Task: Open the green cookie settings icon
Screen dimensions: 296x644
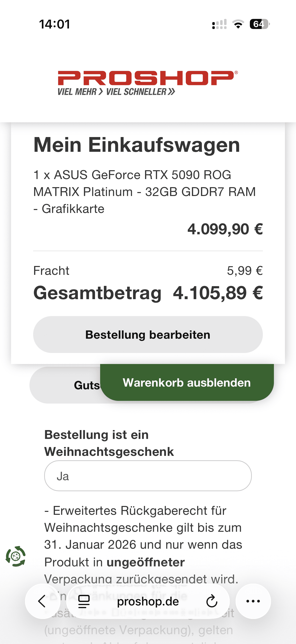Action: point(15,557)
